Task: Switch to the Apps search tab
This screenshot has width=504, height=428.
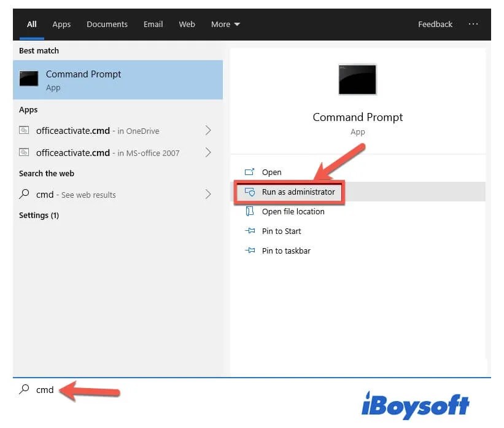Action: [x=61, y=25]
